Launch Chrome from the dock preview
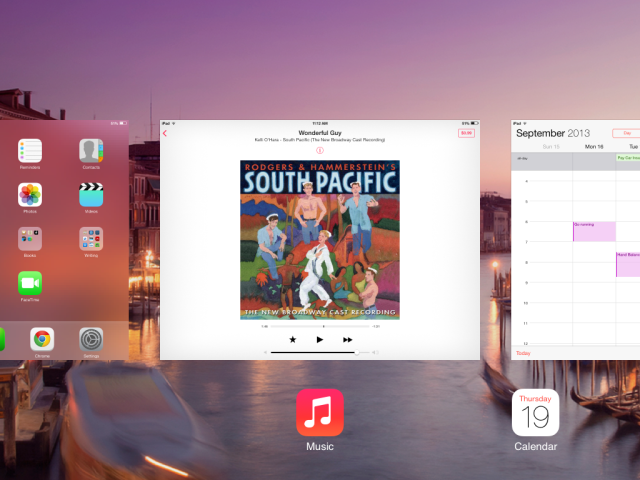Image resolution: width=640 pixels, height=480 pixels. coord(42,339)
